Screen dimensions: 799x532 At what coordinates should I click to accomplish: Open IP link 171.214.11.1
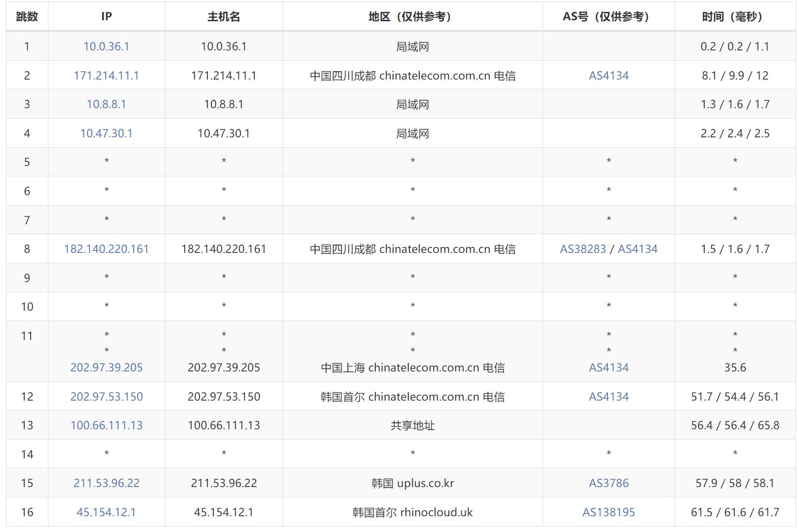tap(106, 76)
